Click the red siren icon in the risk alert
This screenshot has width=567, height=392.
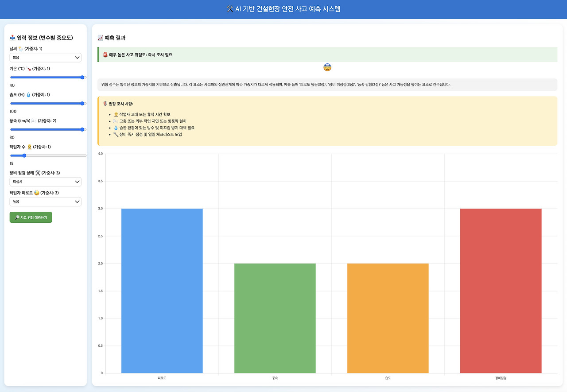point(105,55)
